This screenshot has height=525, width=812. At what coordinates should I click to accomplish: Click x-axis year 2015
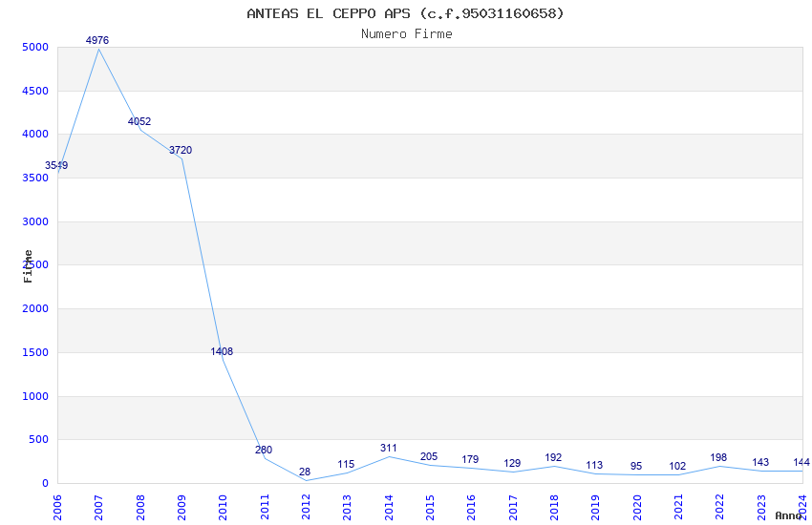430,508
